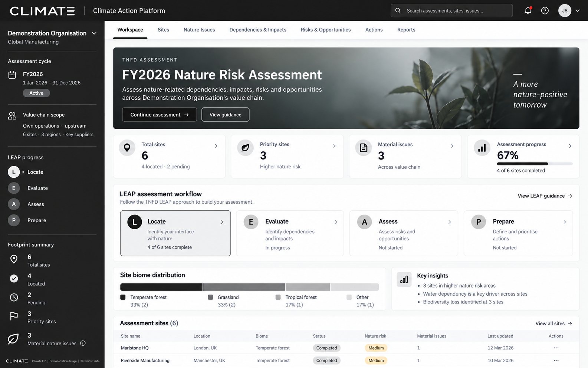The image size is (588, 368).
Task: Click the Assessment progress bar chart icon
Action: [482, 148]
